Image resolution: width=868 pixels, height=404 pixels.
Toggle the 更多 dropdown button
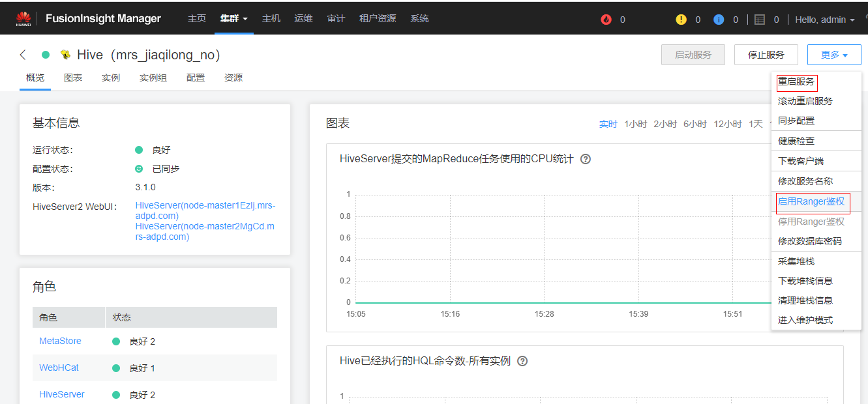pyautogui.click(x=834, y=55)
